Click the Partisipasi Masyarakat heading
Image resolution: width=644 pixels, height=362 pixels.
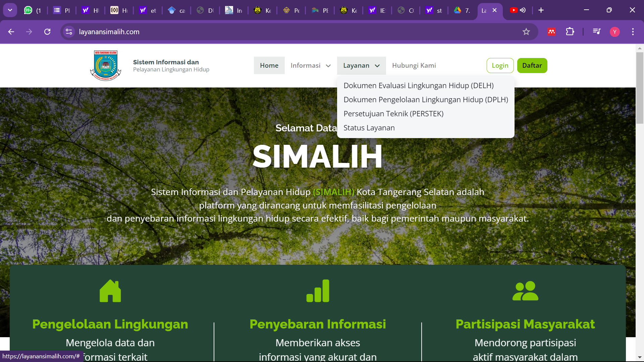pos(525,324)
